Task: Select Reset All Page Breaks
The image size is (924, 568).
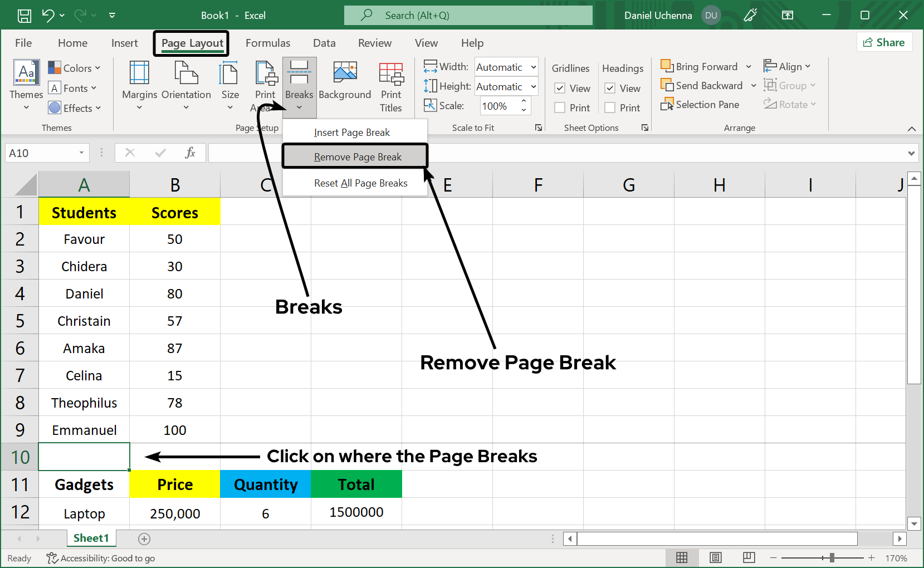Action: pos(361,183)
